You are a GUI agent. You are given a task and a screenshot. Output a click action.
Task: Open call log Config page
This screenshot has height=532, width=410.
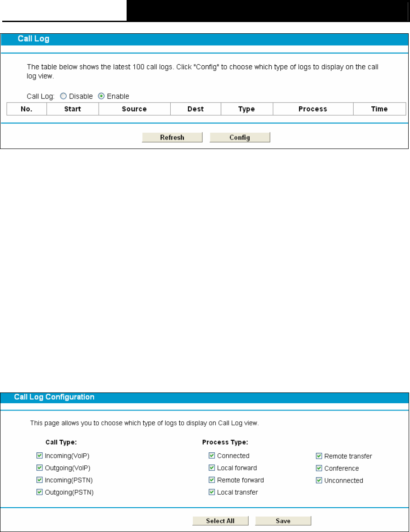pos(240,137)
